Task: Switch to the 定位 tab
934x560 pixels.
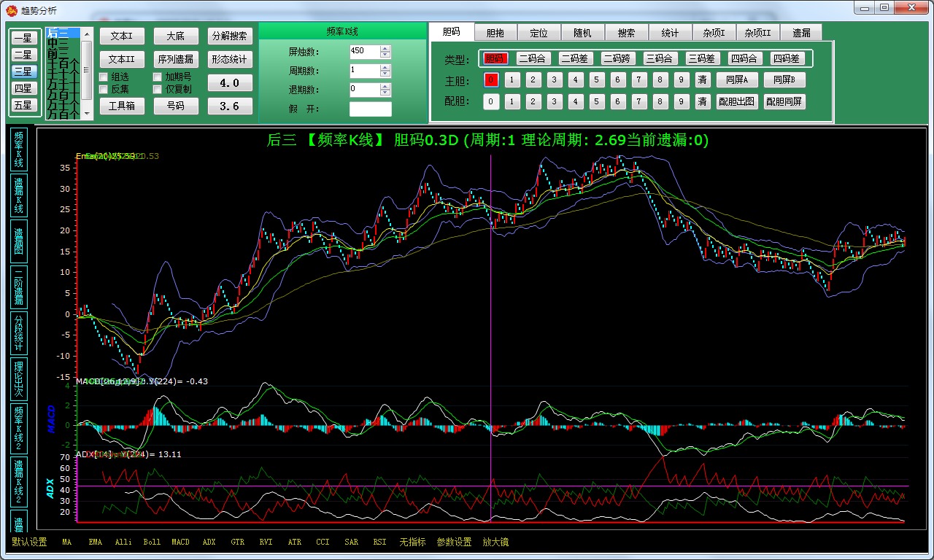Action: [x=539, y=33]
